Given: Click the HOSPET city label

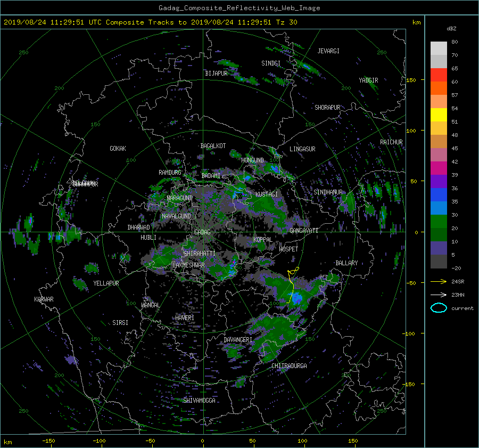Looking at the screenshot, I should [288, 249].
